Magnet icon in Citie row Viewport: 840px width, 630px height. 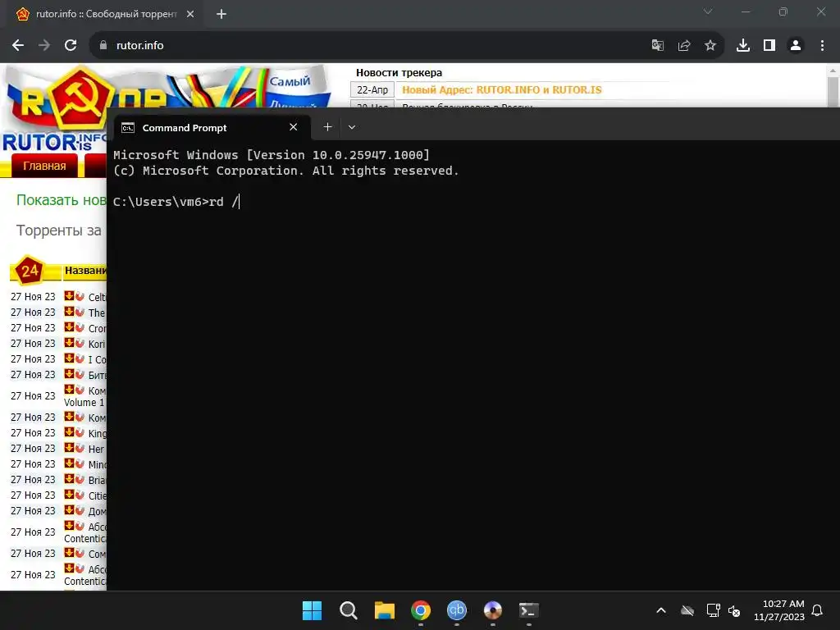pyautogui.click(x=80, y=494)
